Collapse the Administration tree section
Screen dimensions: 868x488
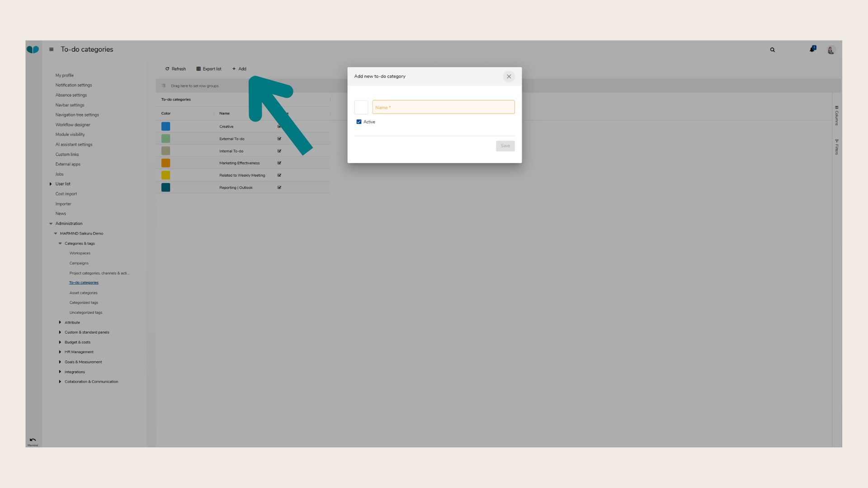pos(51,224)
